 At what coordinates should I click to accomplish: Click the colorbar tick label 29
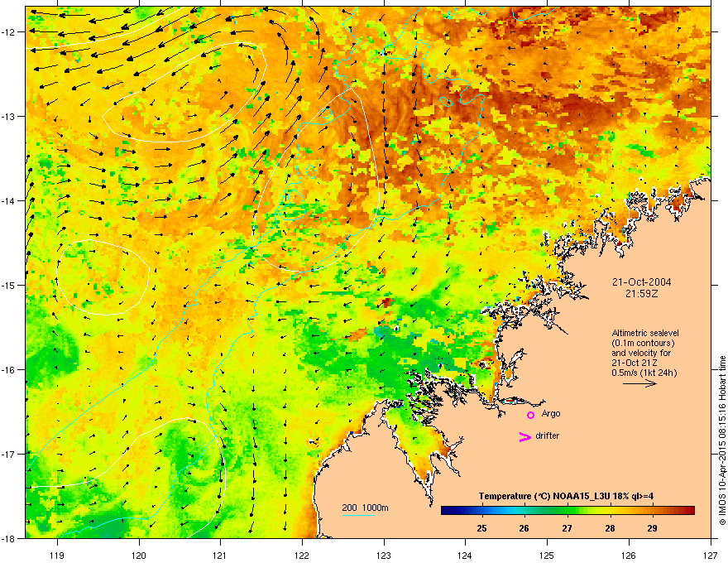(x=653, y=528)
